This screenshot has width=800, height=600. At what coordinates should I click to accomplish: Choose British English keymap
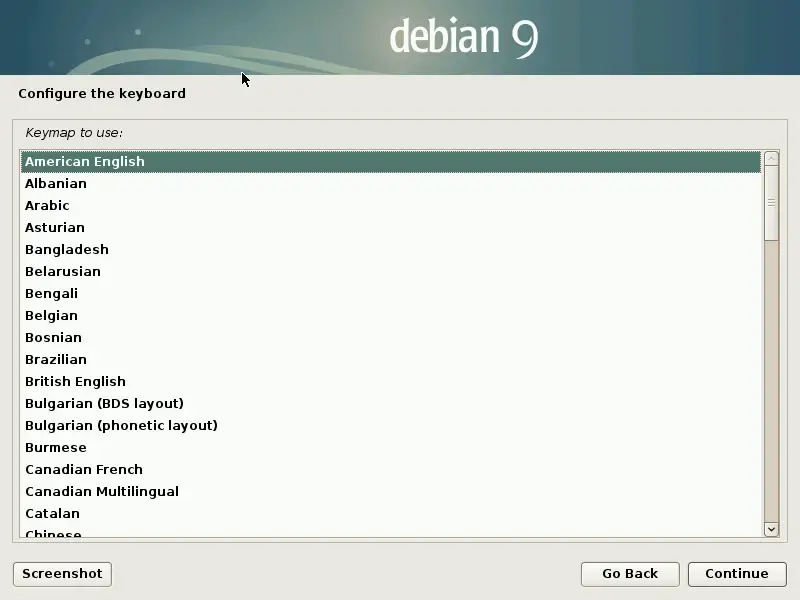75,382
